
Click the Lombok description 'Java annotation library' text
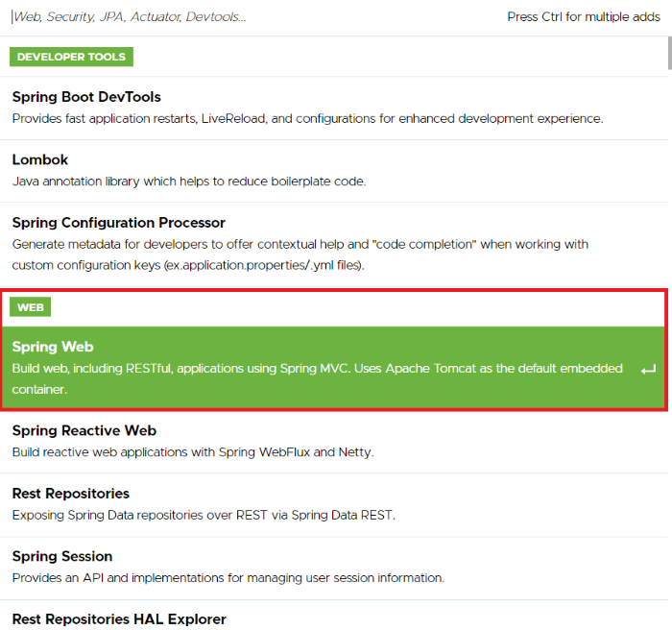click(x=189, y=182)
